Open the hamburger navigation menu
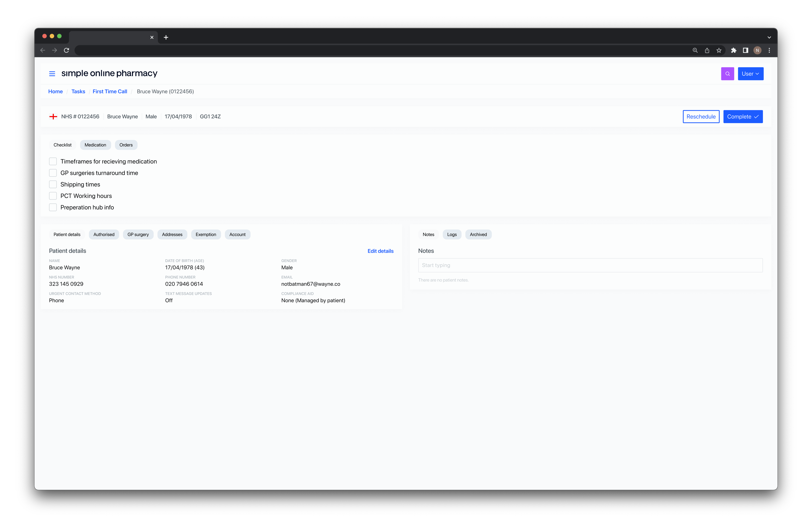 (x=52, y=74)
